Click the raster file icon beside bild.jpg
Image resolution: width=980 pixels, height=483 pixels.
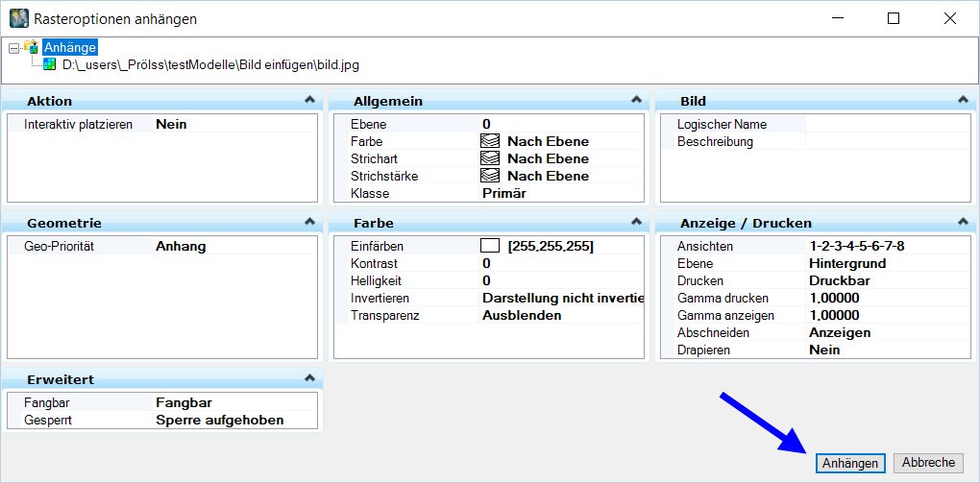(50, 64)
